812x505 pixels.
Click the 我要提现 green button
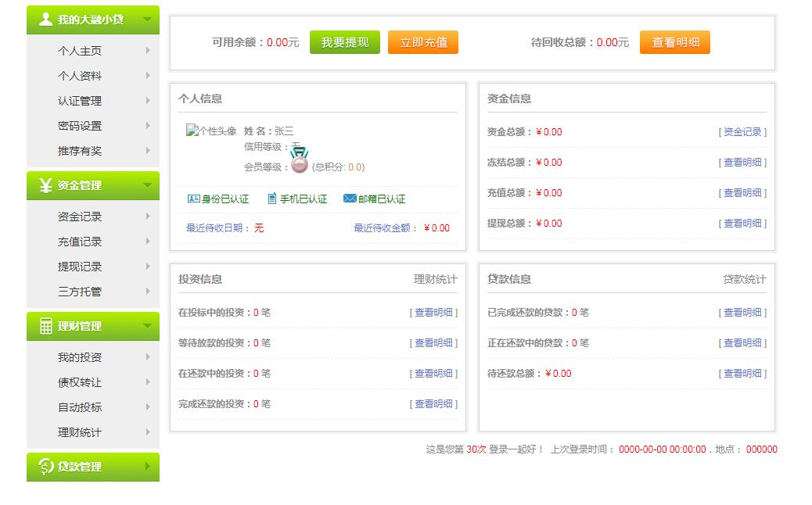[344, 43]
